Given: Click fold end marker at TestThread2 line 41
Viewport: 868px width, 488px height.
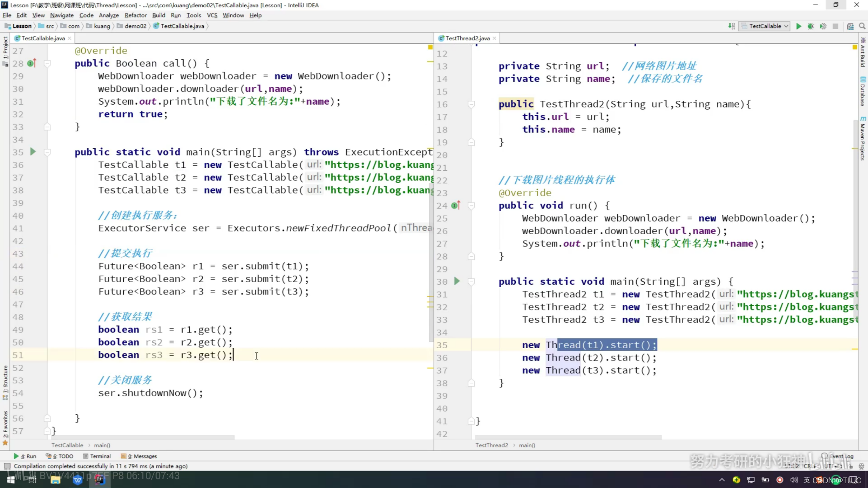Looking at the screenshot, I should pos(471,421).
